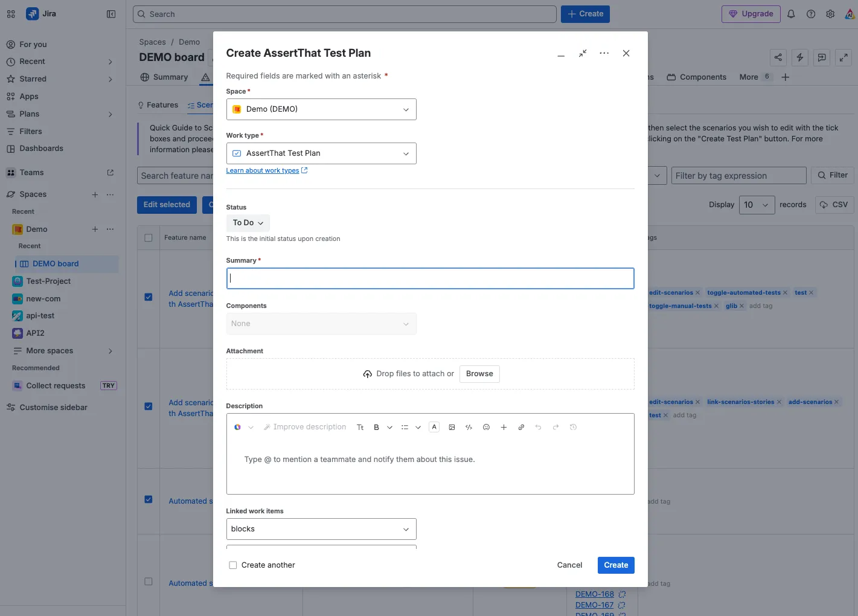Viewport: 858px width, 616px height.
Task: Open the Summary tab
Action: tap(164, 77)
